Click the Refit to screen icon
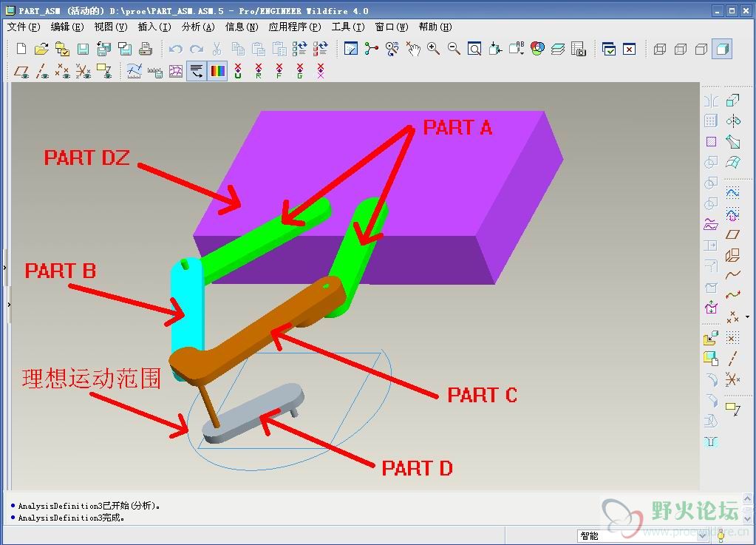 pyautogui.click(x=474, y=49)
